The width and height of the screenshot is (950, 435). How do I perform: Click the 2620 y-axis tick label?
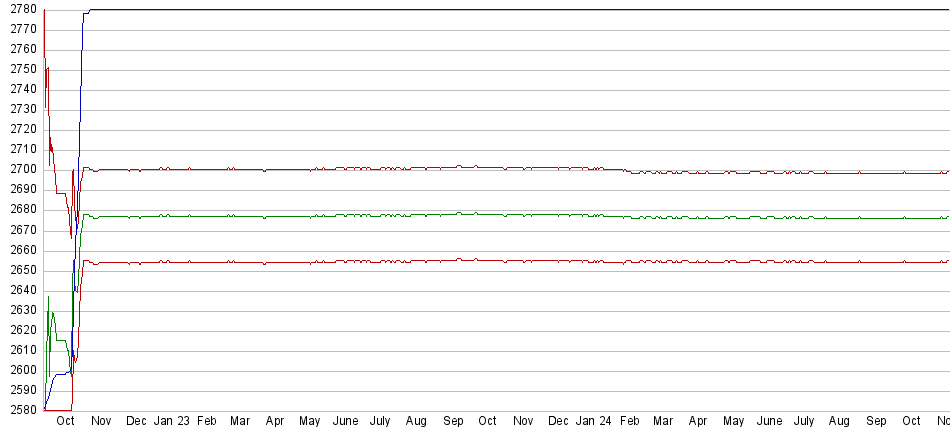(20, 330)
